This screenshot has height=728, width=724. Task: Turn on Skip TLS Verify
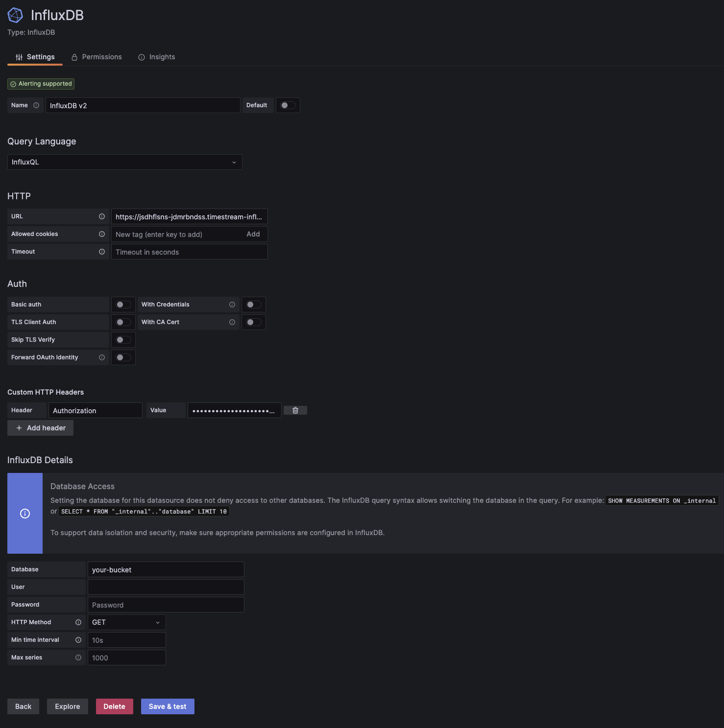(123, 340)
